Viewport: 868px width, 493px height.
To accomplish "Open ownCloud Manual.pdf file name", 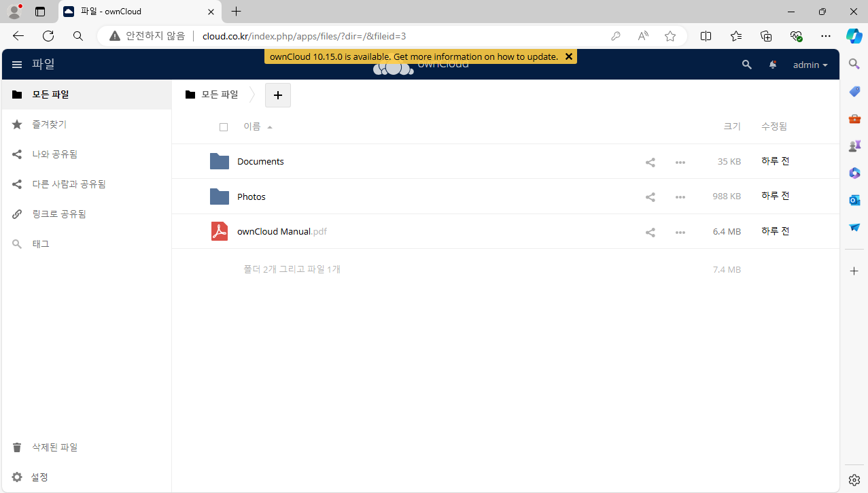I will point(282,231).
